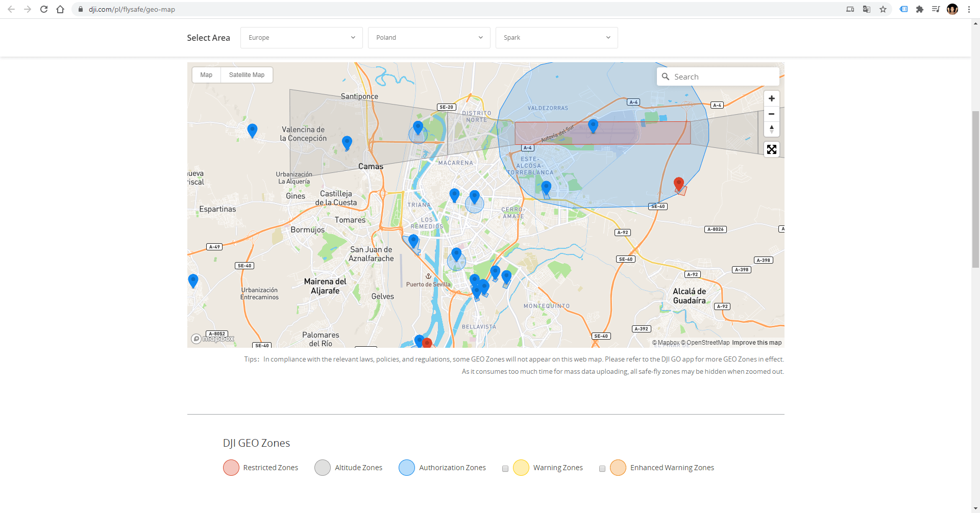The width and height of the screenshot is (980, 513).
Task: Open the Mapbox attribution link
Action: [666, 343]
